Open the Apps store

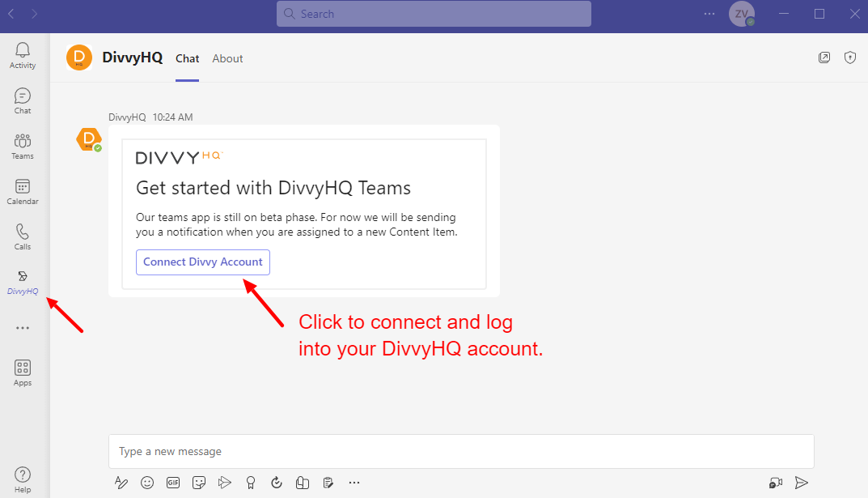tap(22, 373)
